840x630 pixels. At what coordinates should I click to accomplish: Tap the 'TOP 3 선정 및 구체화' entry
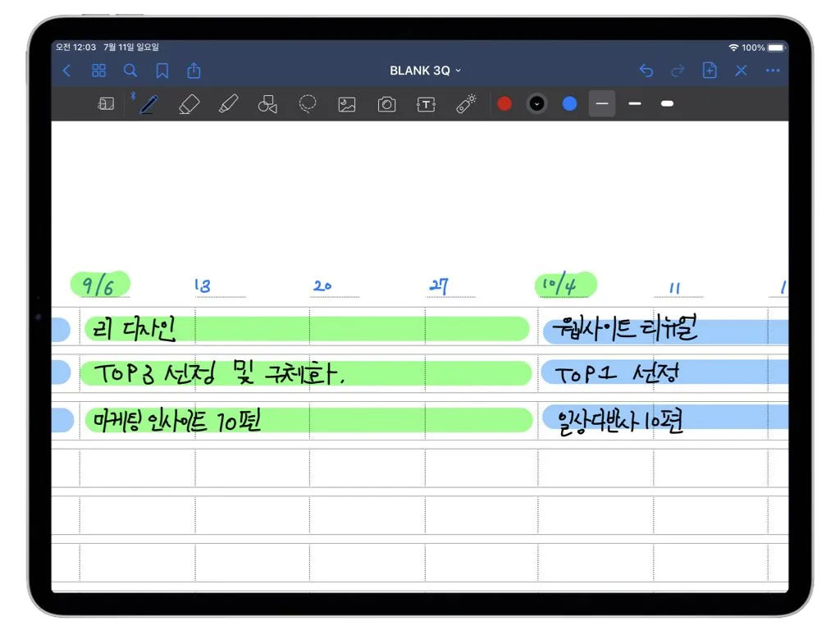click(x=220, y=372)
